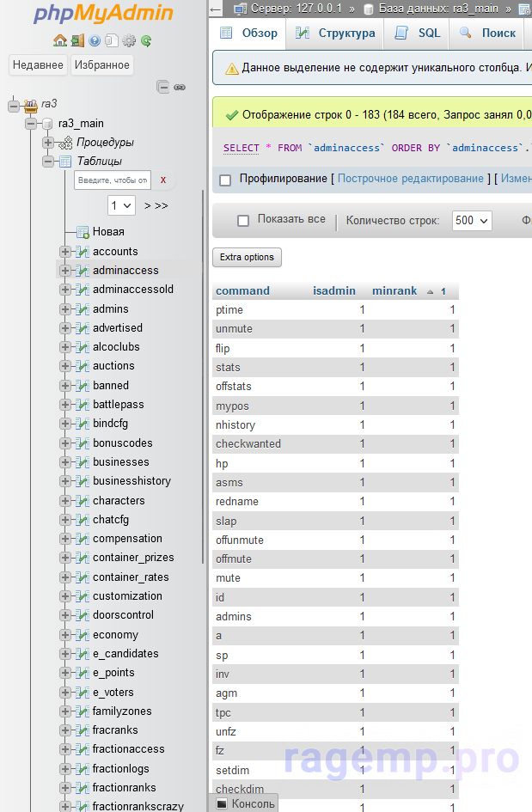Click the banned table icon

click(83, 386)
